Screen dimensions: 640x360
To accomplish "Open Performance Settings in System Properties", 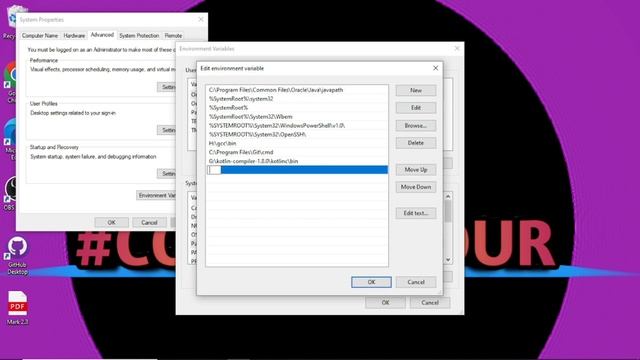I will point(167,87).
